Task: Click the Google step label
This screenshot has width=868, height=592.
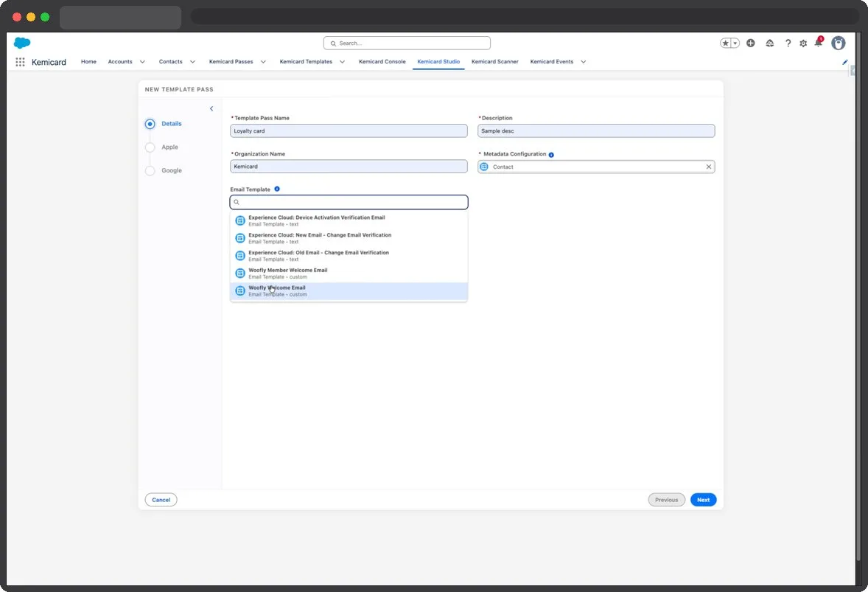Action: 172,170
